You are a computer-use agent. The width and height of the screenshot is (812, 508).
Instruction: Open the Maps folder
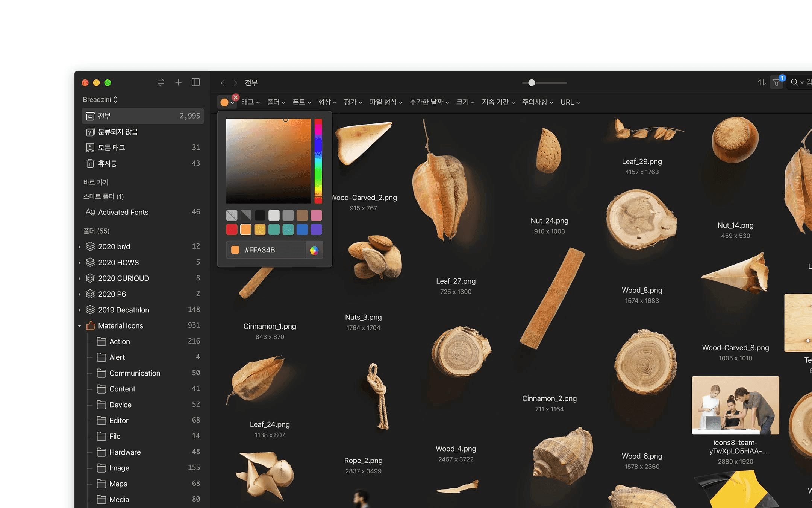[143, 484]
